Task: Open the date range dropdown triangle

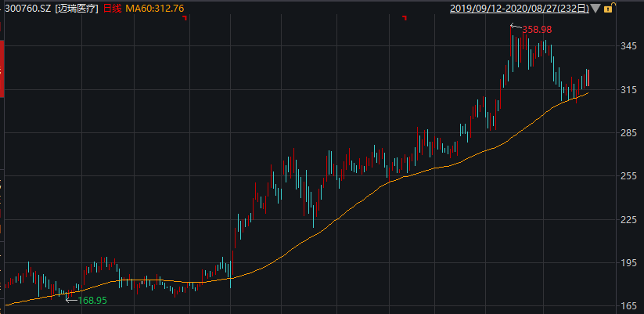Action: (x=595, y=8)
